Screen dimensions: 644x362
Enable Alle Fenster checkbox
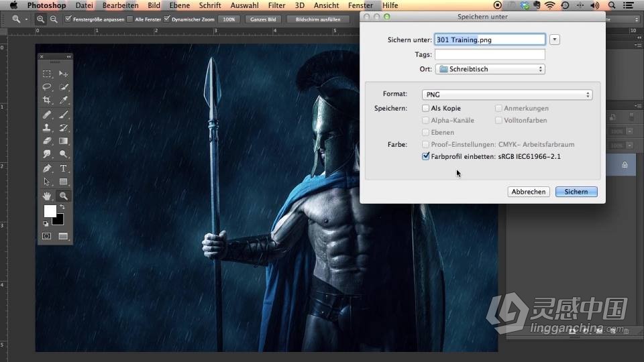(129, 19)
